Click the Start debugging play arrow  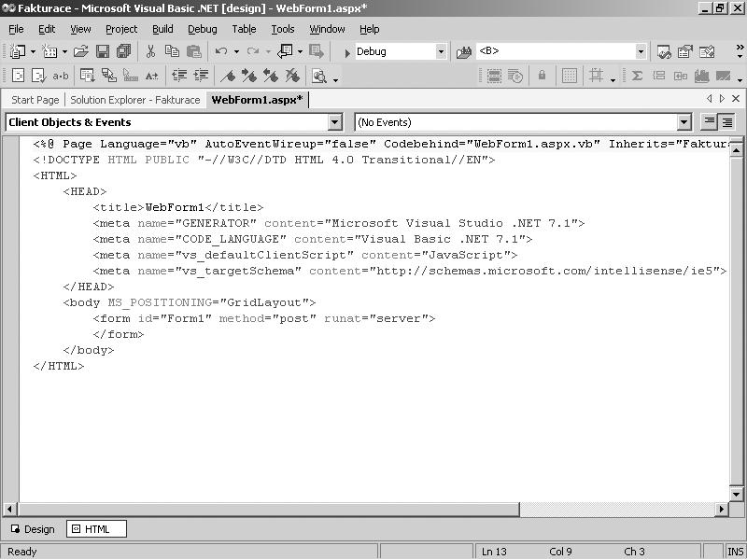click(347, 52)
